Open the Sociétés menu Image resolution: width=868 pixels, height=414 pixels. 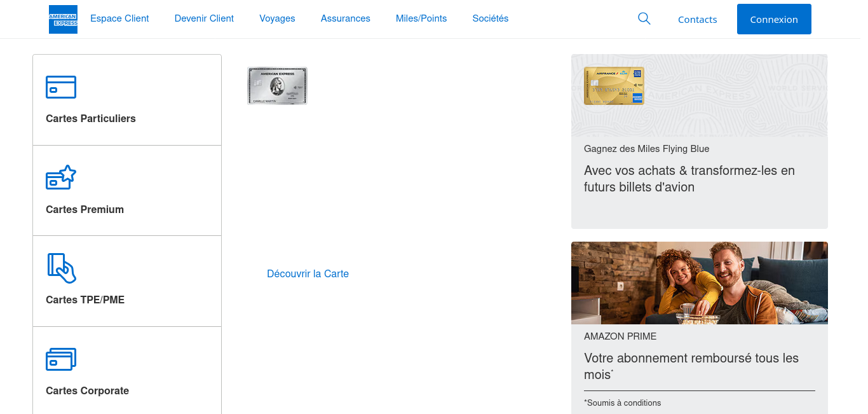pos(491,18)
